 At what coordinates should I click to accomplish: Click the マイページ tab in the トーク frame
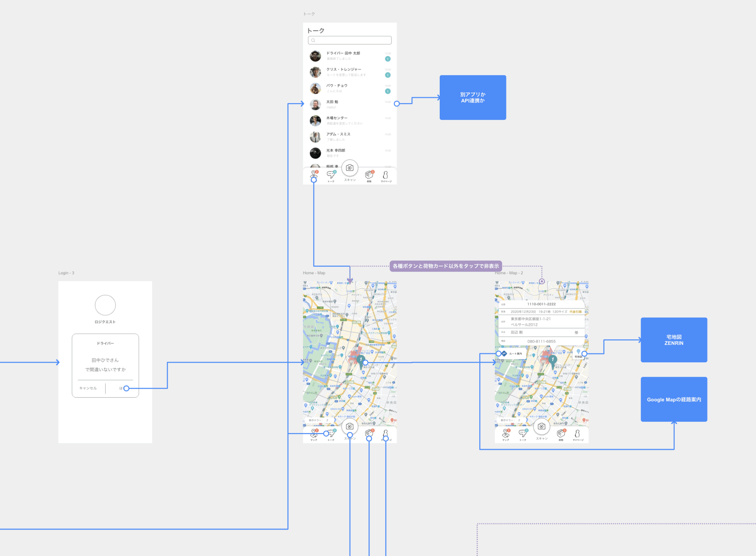click(x=386, y=175)
